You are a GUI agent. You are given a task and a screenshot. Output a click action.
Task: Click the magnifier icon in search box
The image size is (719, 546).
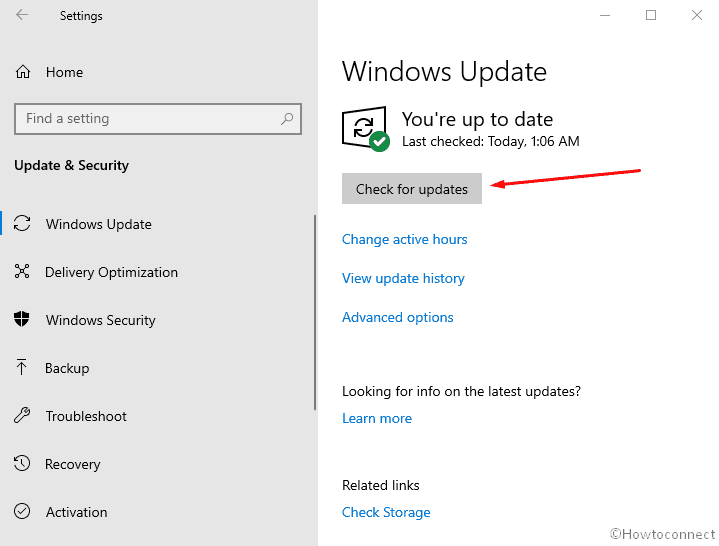point(287,119)
